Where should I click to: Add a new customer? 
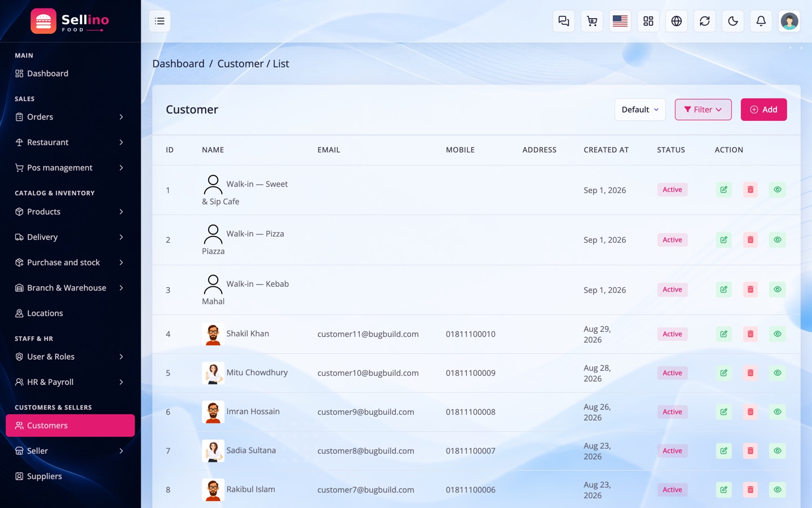[x=764, y=110]
